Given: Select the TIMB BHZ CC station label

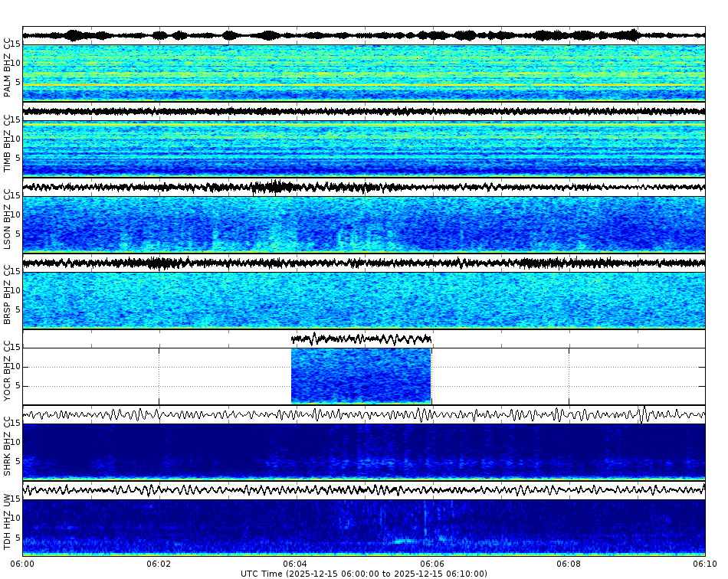Looking at the screenshot, I should [x=8, y=142].
